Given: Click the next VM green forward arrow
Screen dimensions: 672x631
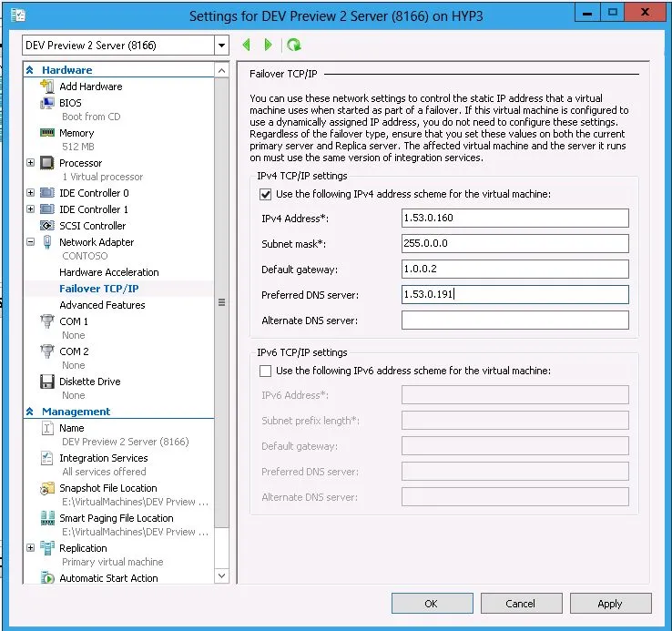Looking at the screenshot, I should point(269,45).
